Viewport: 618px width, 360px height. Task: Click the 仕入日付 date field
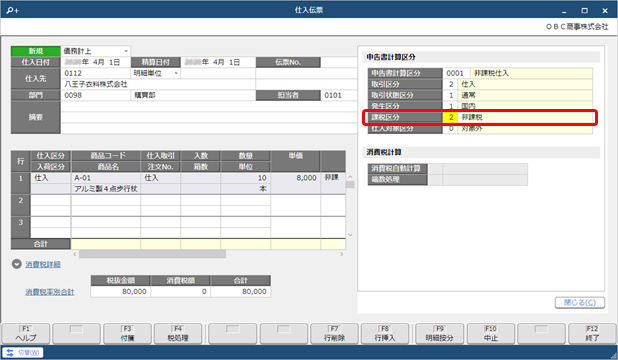tap(96, 62)
